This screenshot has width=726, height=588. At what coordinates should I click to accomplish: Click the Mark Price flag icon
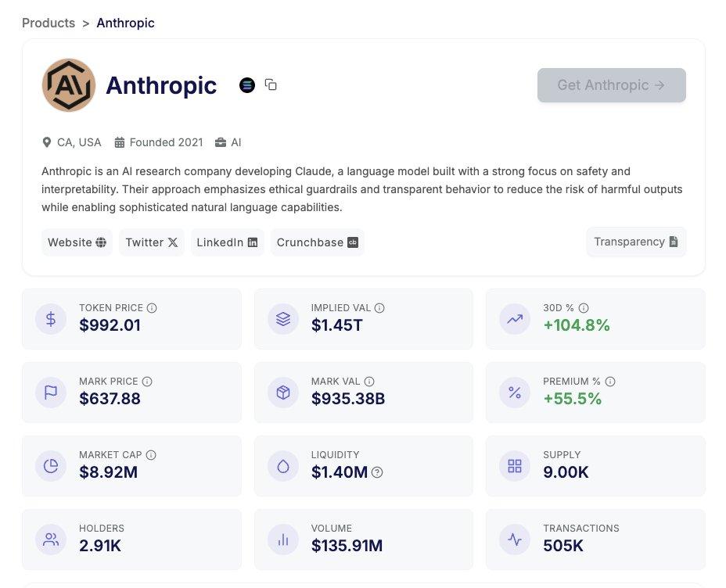(51, 393)
